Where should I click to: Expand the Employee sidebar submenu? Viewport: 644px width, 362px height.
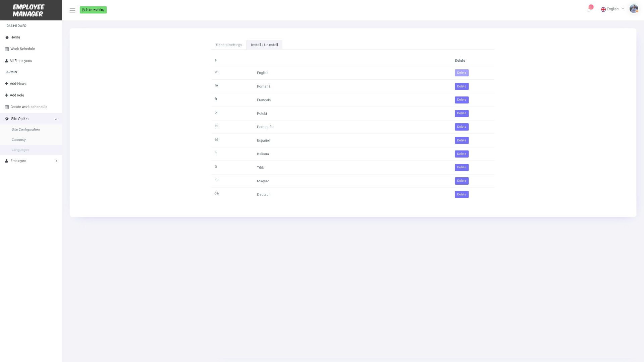click(x=56, y=161)
